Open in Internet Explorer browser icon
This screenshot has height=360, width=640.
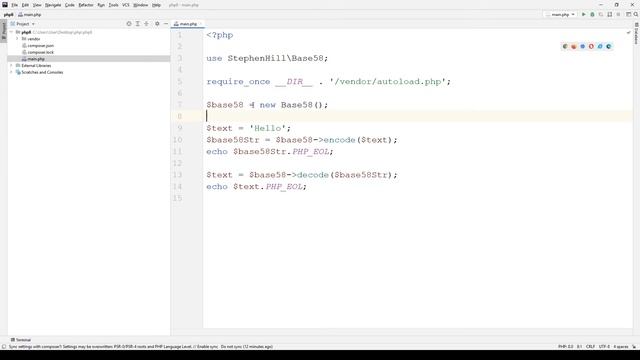click(x=600, y=47)
